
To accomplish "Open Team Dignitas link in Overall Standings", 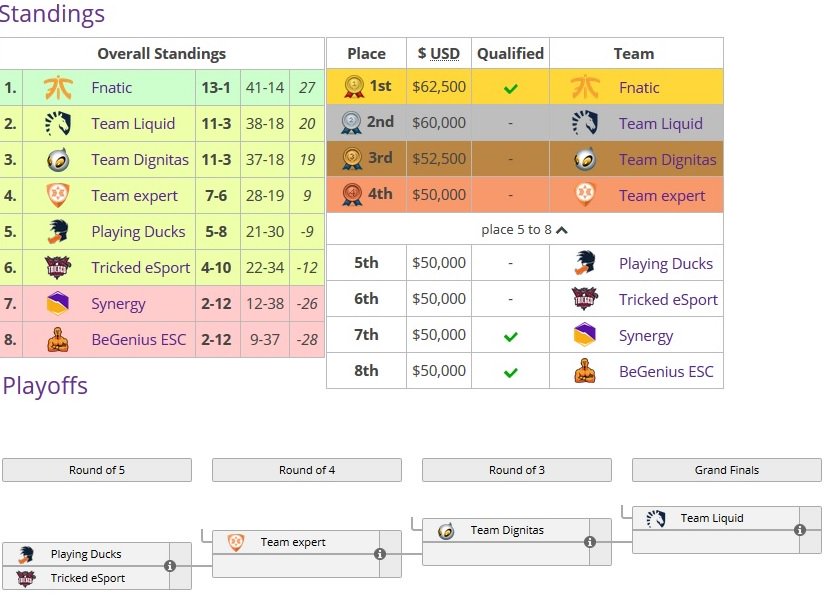I will (x=140, y=159).
